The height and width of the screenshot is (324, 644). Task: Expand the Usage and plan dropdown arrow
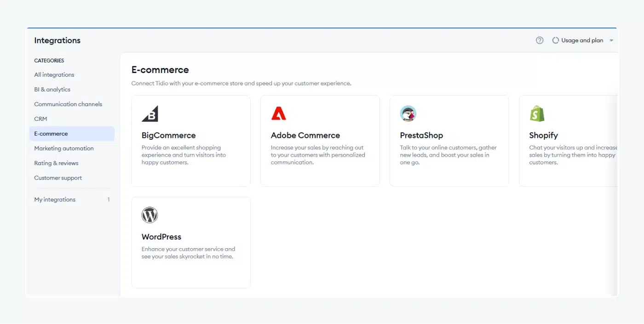611,40
